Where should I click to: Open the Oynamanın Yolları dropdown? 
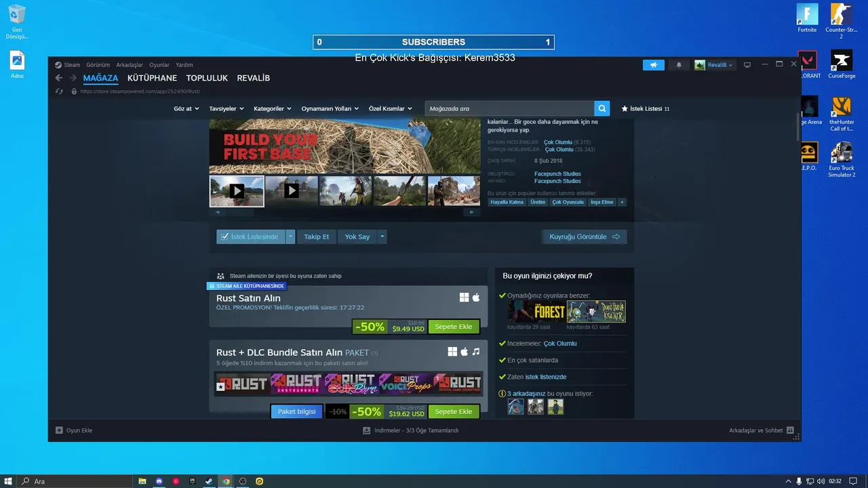[330, 108]
